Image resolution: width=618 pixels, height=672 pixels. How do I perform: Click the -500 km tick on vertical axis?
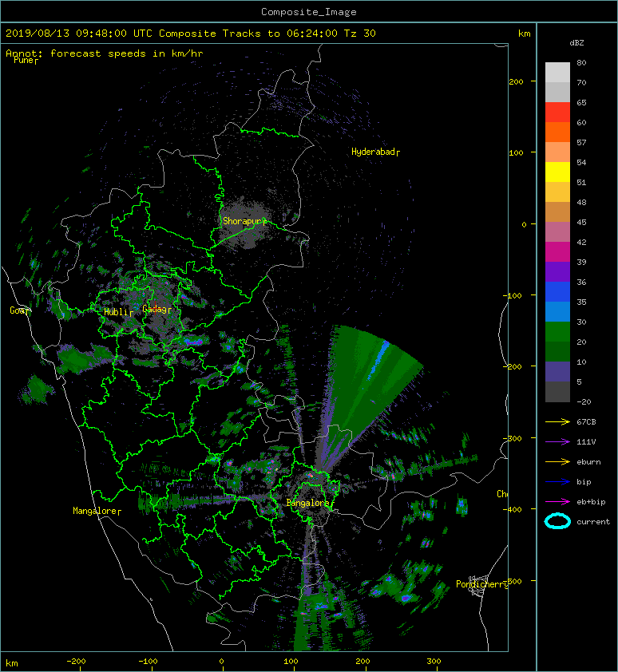coord(515,581)
